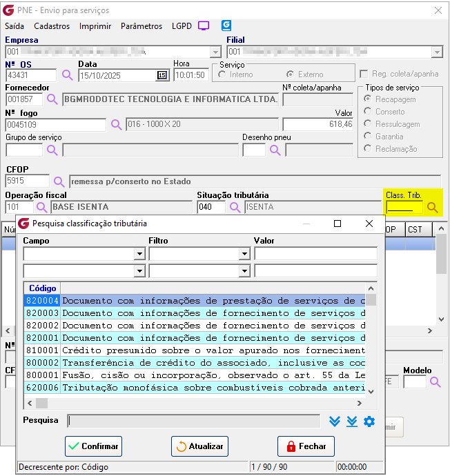This screenshot has width=450, height=476.
Task: Open the Desenho pneu search magnifier
Action: click(275, 150)
